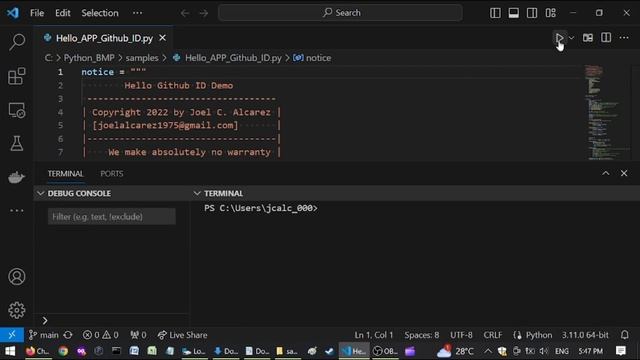Image resolution: width=640 pixels, height=360 pixels.
Task: Open Remote Explorer in the activity bar
Action: pyautogui.click(x=17, y=110)
